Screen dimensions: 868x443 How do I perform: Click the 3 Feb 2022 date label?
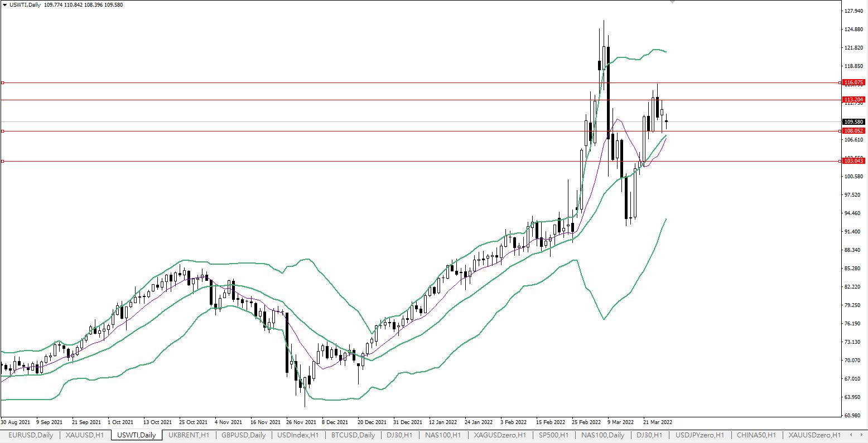pos(514,422)
